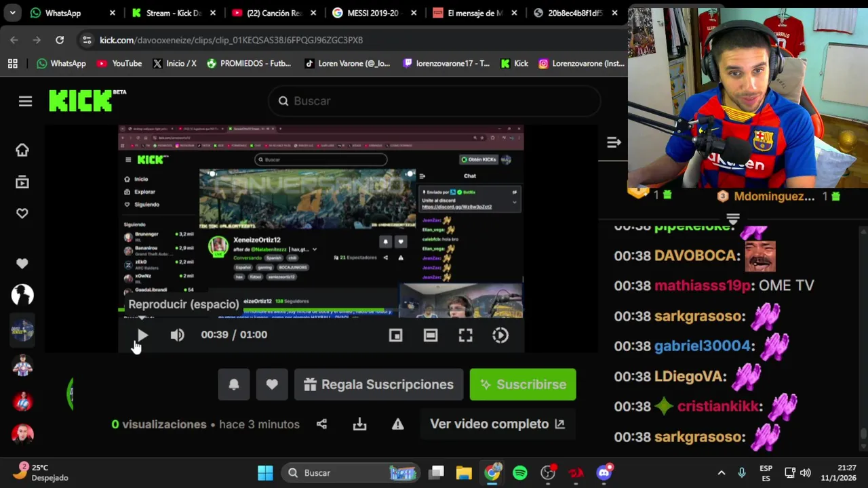868x488 pixels.
Task: Click username gabriel30004 in chat
Action: pos(703,346)
